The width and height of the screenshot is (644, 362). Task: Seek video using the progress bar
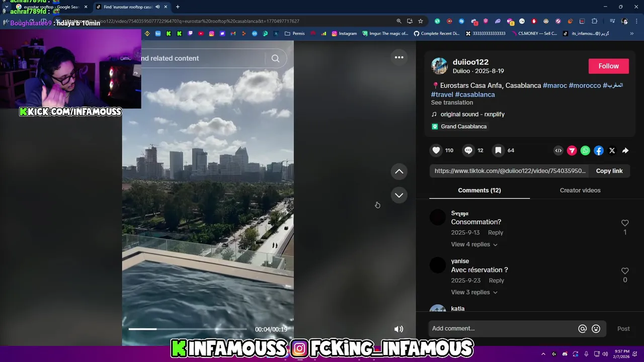(x=188, y=329)
